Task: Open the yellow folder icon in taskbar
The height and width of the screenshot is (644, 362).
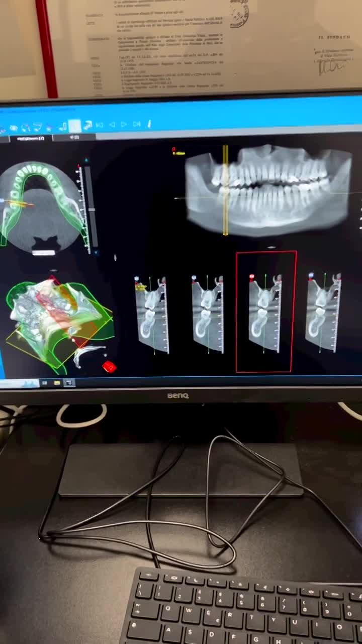Action: 57,383
